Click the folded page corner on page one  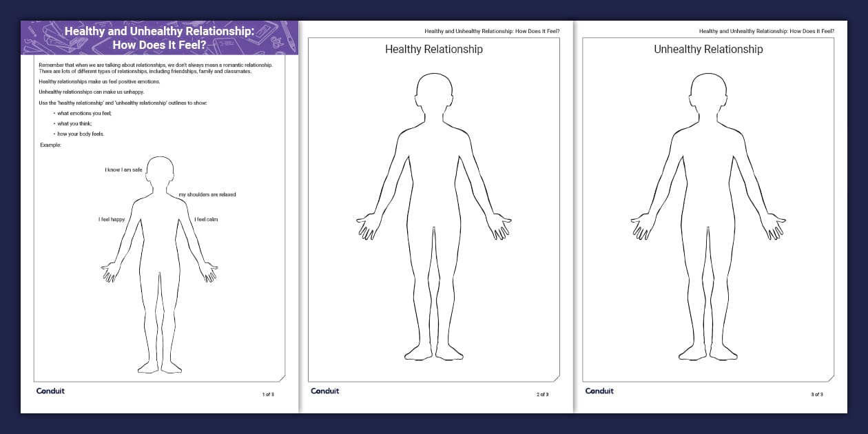280,380
